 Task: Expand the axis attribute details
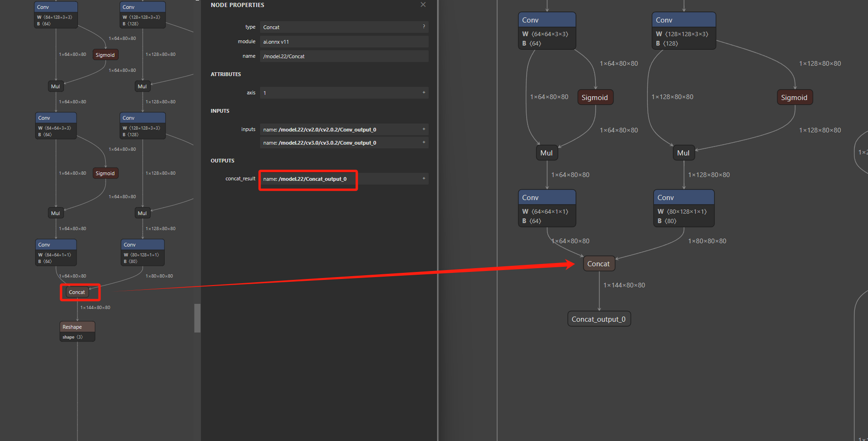point(424,93)
